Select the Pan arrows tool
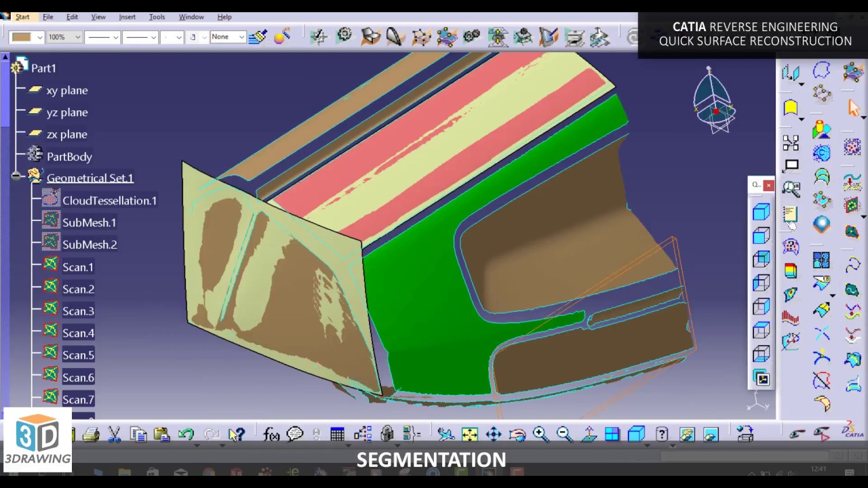 pyautogui.click(x=494, y=434)
